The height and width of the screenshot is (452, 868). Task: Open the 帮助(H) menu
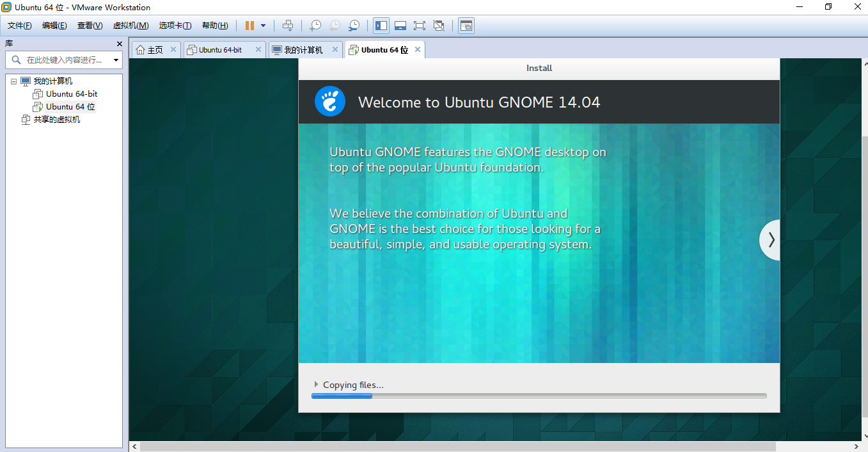tap(215, 26)
